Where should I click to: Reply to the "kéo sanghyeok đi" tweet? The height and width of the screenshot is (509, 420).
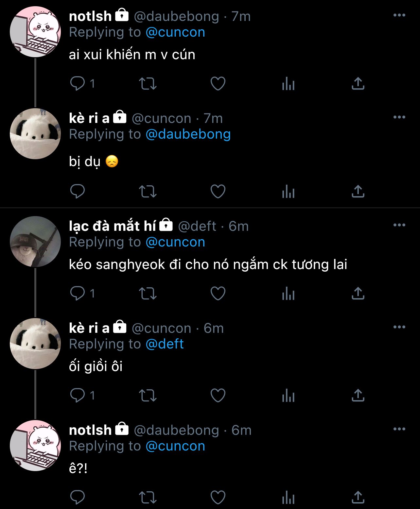coord(78,293)
